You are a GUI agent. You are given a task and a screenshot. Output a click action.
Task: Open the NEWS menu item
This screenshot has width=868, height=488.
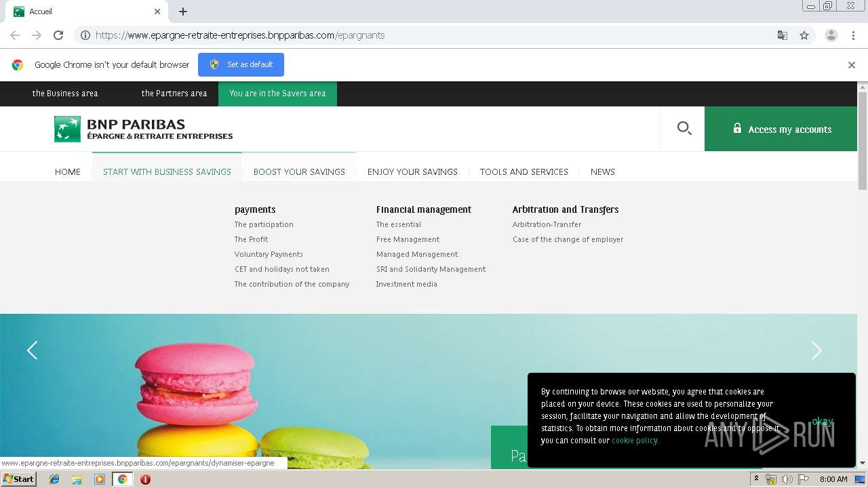(603, 171)
